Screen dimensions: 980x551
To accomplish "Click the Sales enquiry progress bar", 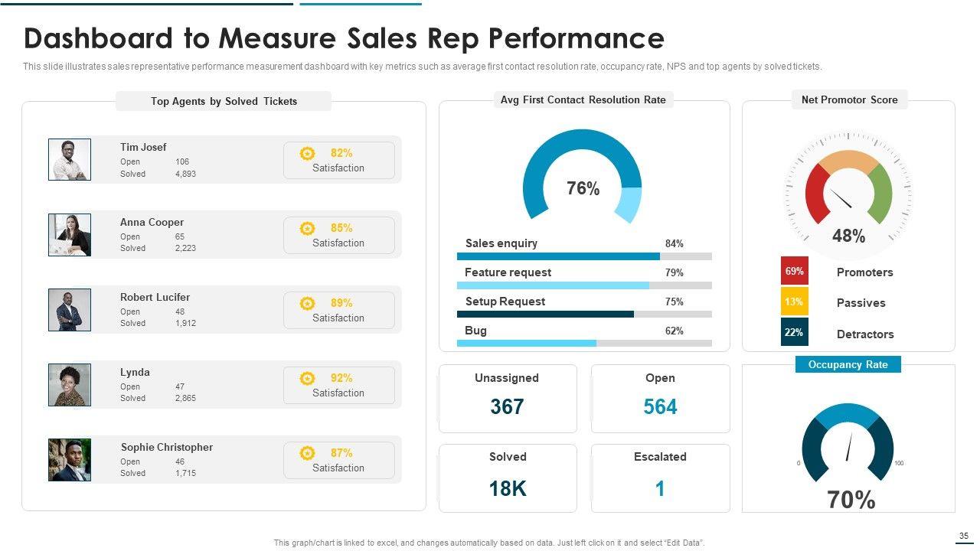I will pyautogui.click(x=584, y=256).
